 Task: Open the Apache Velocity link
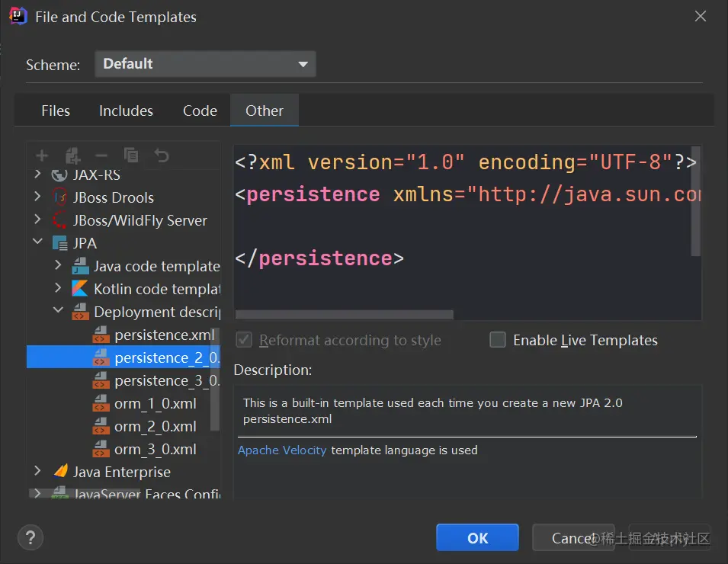[282, 450]
